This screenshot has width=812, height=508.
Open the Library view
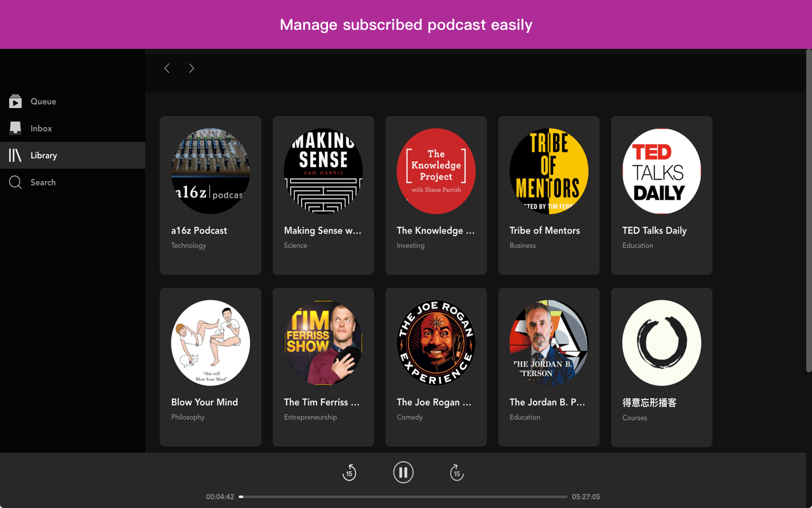tap(43, 155)
